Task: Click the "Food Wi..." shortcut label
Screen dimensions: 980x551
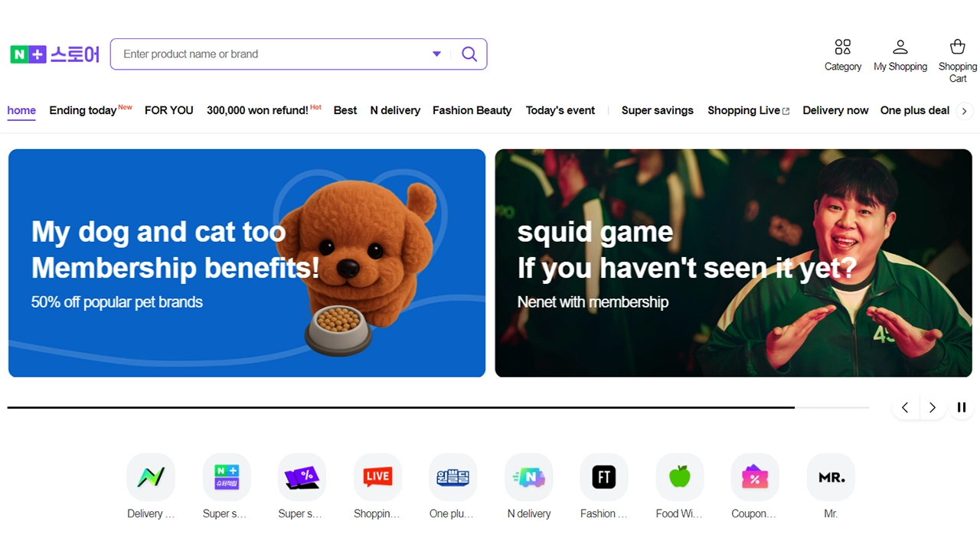Action: [679, 514]
